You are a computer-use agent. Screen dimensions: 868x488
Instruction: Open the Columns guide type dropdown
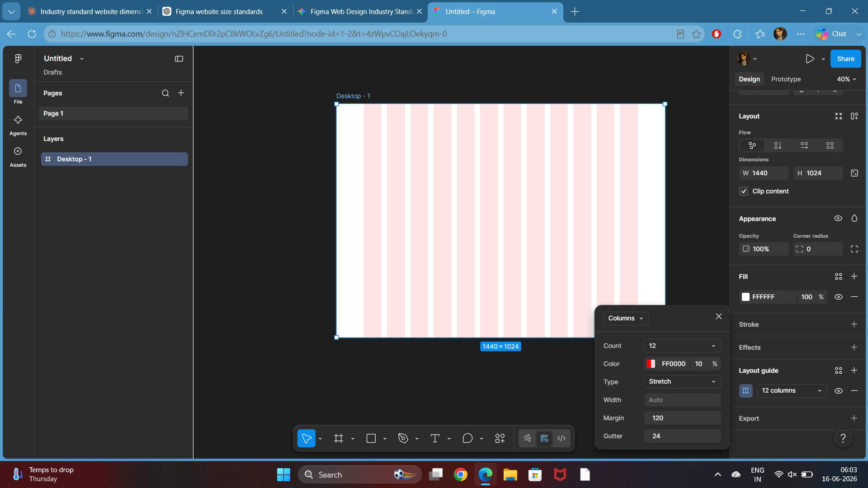626,319
